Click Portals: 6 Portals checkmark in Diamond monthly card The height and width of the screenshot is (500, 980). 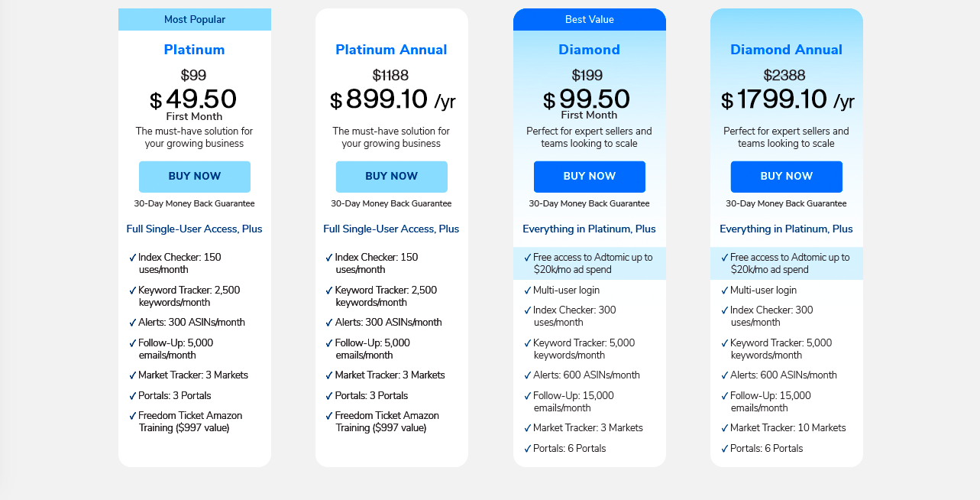tap(528, 450)
